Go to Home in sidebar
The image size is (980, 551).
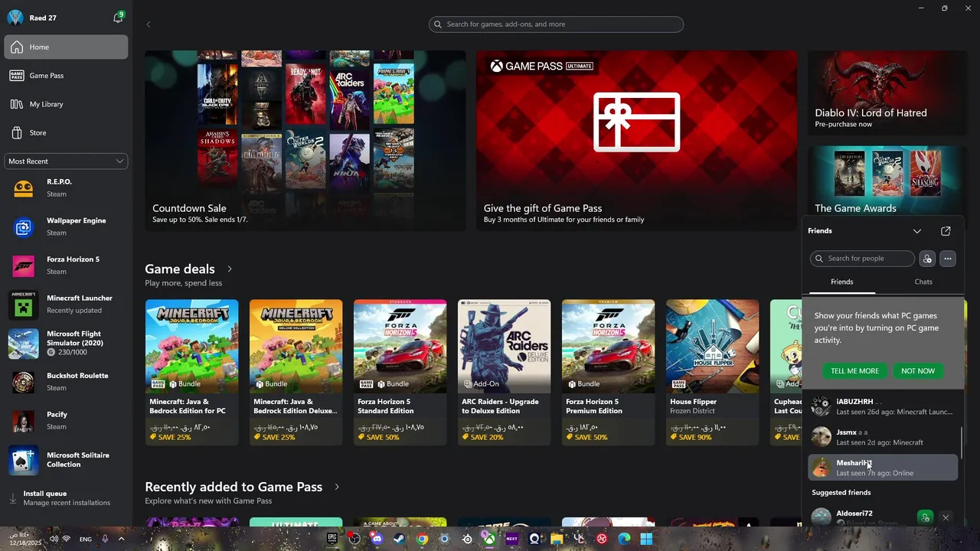tap(66, 47)
